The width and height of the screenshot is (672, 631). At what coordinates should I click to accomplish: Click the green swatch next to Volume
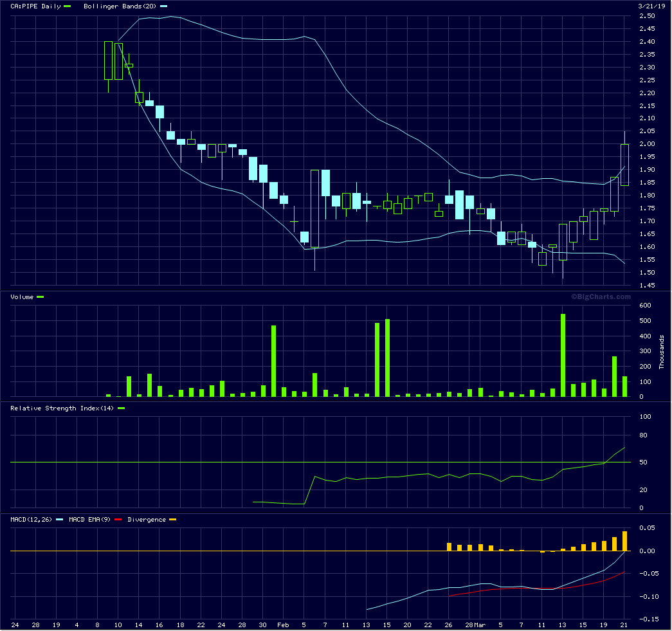click(x=41, y=297)
